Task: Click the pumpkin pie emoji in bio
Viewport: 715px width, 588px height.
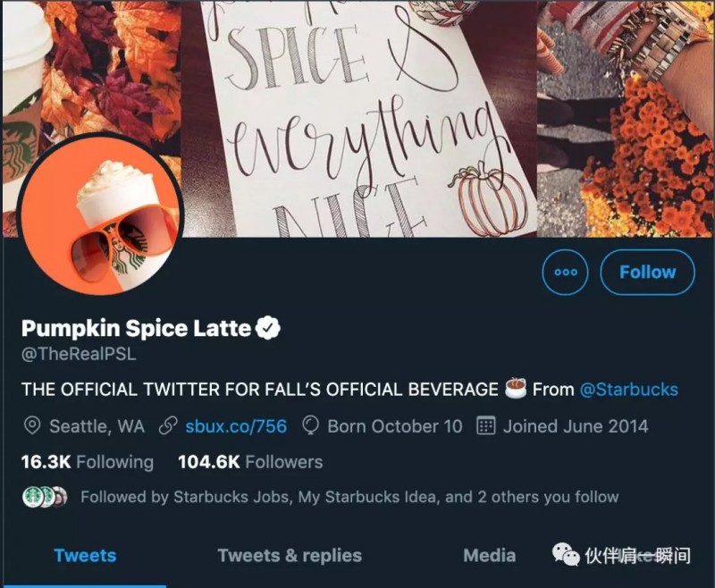Action: point(516,389)
